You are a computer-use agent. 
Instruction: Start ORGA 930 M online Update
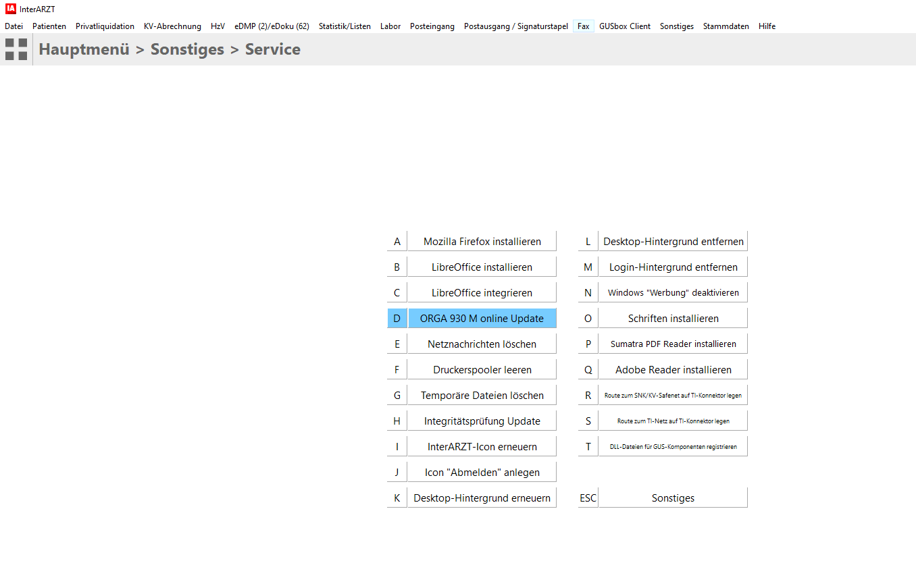tap(482, 318)
